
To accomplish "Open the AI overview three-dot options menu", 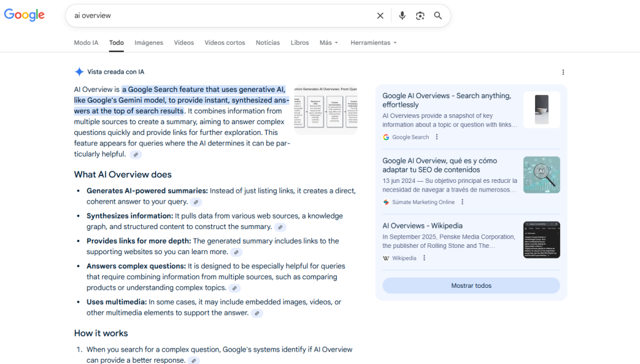I will (x=562, y=72).
